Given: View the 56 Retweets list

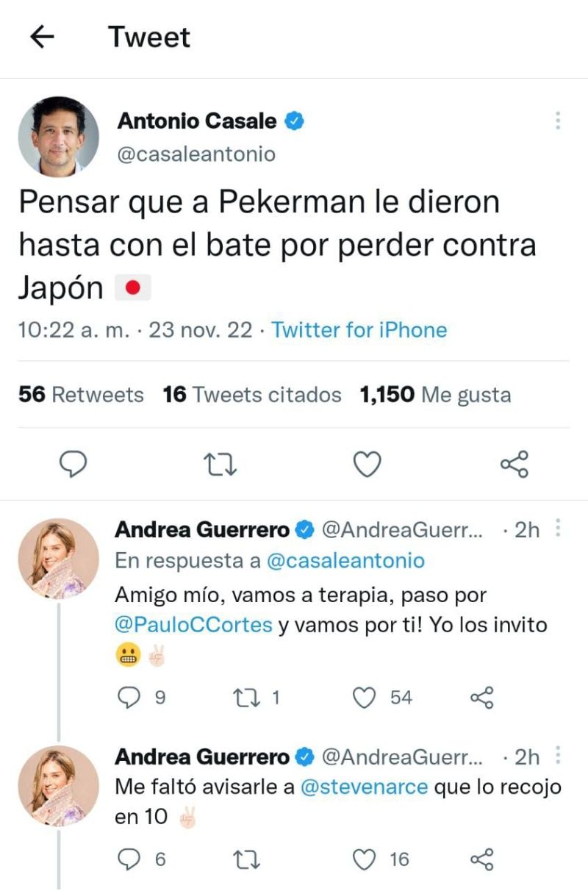Looking at the screenshot, I should coord(81,395).
